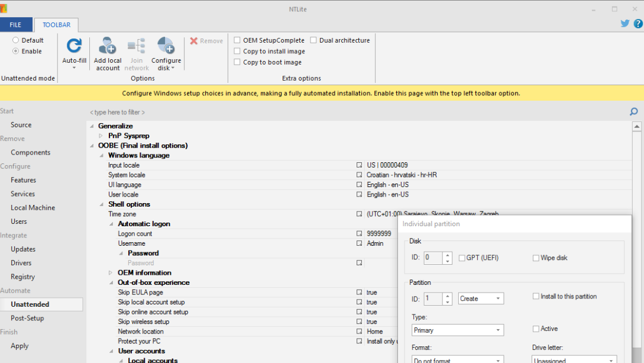Open the Primary partition type dropdown
Viewport: 644px width, 363px height.
coord(458,330)
